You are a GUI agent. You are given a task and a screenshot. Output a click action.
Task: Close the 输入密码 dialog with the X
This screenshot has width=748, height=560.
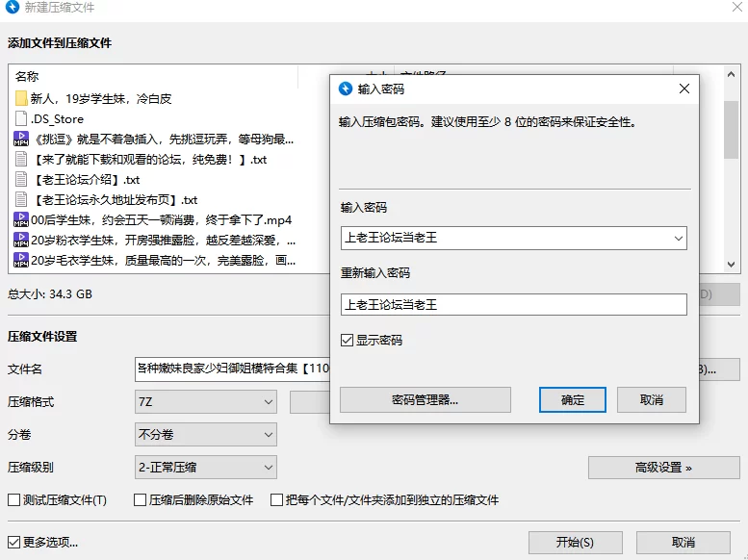[684, 89]
